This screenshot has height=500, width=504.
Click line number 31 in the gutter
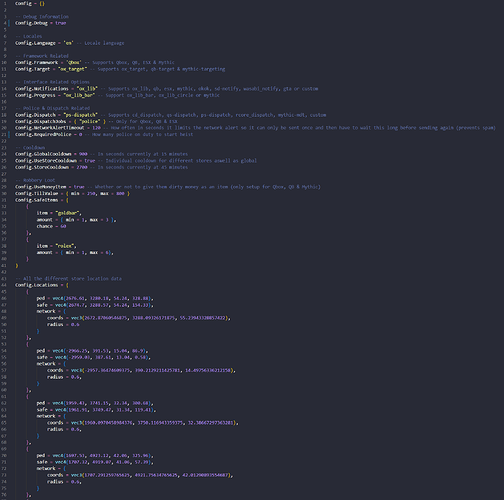pos(4,200)
